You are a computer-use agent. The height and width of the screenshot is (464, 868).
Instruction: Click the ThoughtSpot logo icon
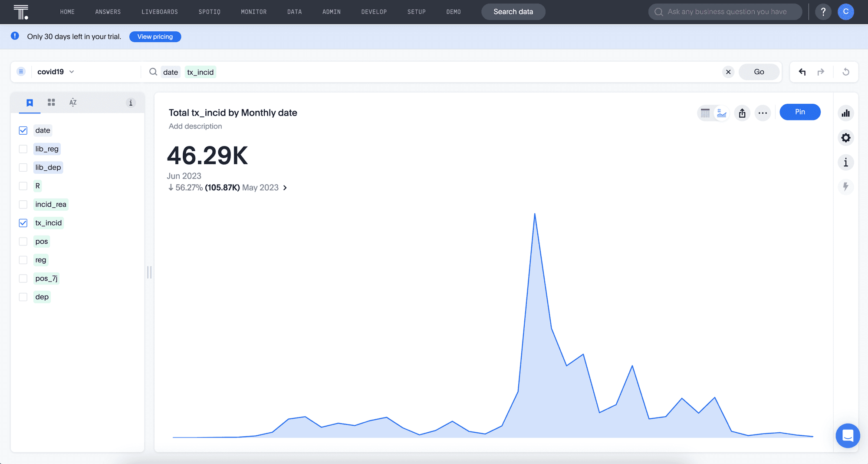pyautogui.click(x=20, y=12)
